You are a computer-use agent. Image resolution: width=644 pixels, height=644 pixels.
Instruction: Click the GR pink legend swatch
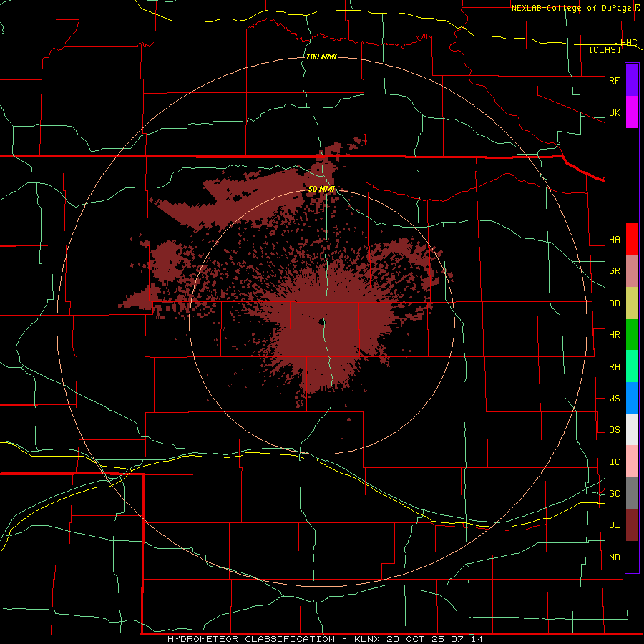(x=632, y=271)
